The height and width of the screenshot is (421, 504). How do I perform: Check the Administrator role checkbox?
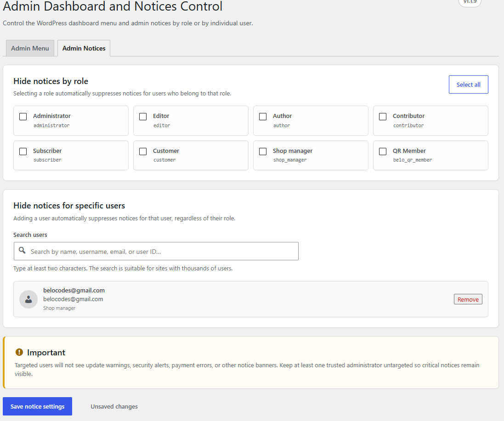(x=23, y=117)
